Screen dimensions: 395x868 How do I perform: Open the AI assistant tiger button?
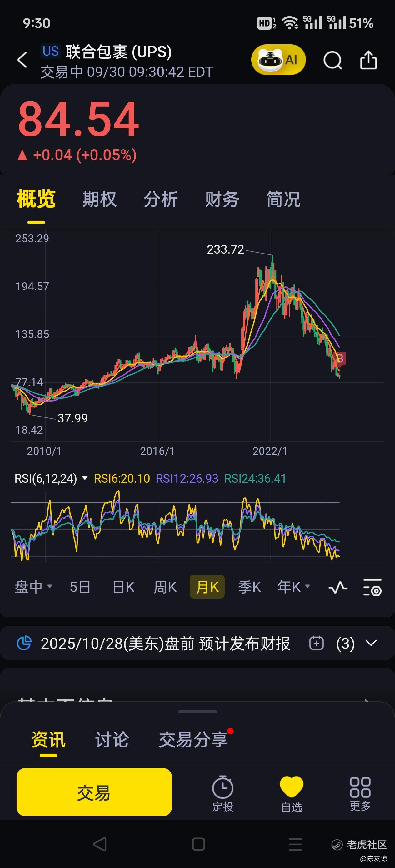[x=278, y=60]
